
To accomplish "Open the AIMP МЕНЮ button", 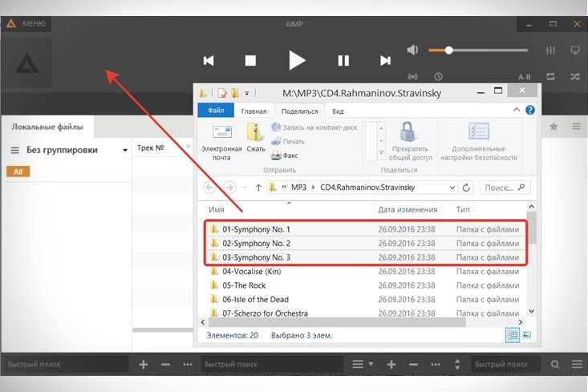I will click(x=27, y=23).
